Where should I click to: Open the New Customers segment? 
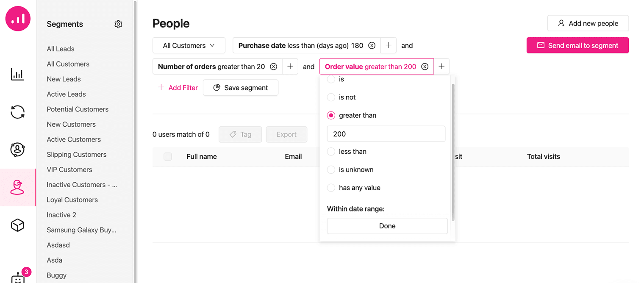point(71,124)
